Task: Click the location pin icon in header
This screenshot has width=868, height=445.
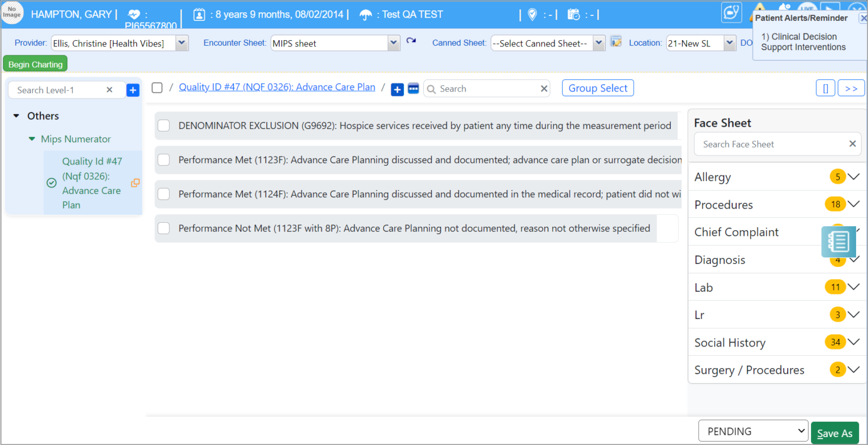Action: (532, 15)
